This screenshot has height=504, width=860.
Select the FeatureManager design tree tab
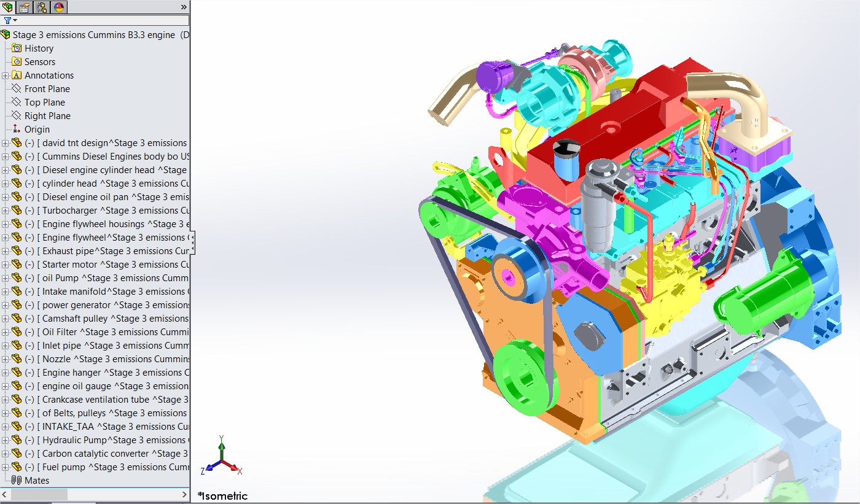tap(7, 7)
